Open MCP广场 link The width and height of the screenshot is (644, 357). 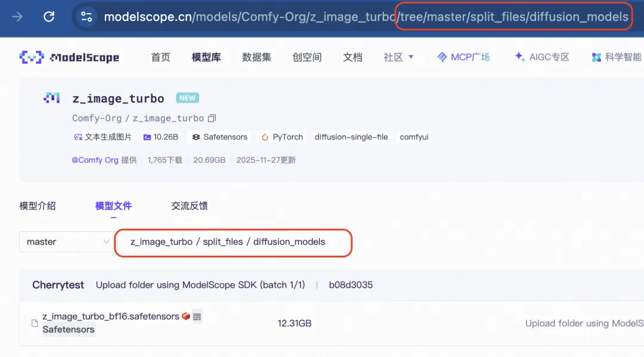pos(464,57)
